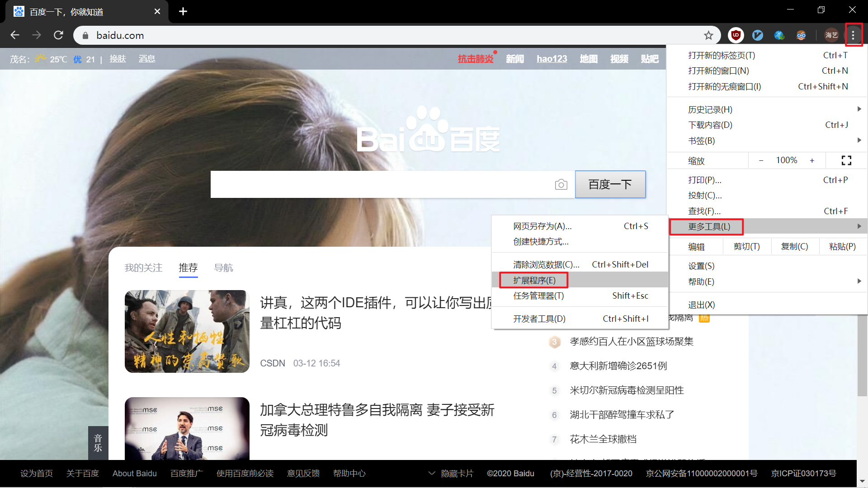Image resolution: width=868 pixels, height=488 pixels.
Task: Open the 视频 link
Action: [619, 59]
